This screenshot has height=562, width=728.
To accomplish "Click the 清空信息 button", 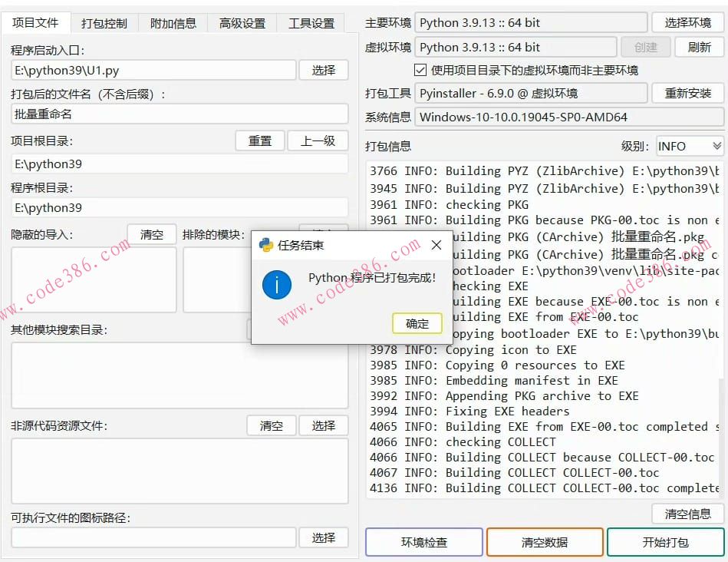I will click(687, 514).
